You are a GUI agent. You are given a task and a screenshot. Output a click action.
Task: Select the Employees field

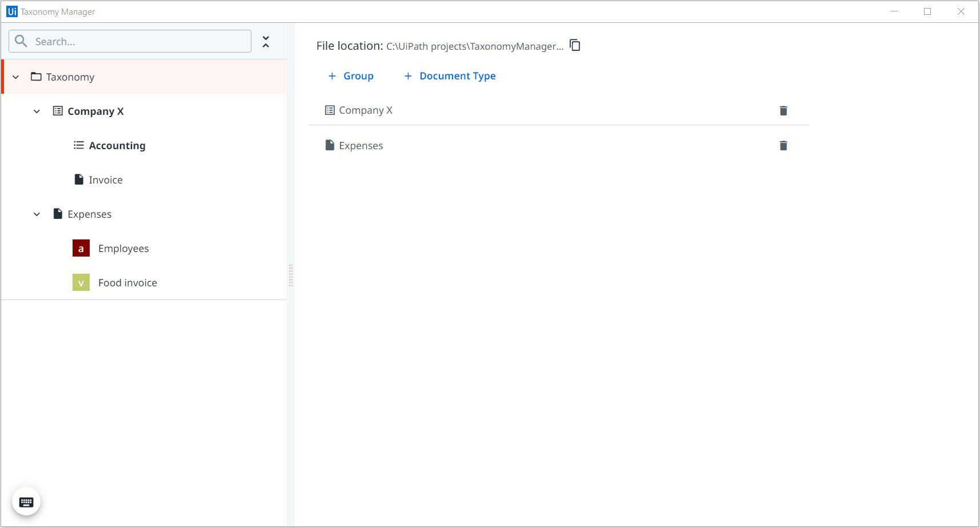(123, 249)
